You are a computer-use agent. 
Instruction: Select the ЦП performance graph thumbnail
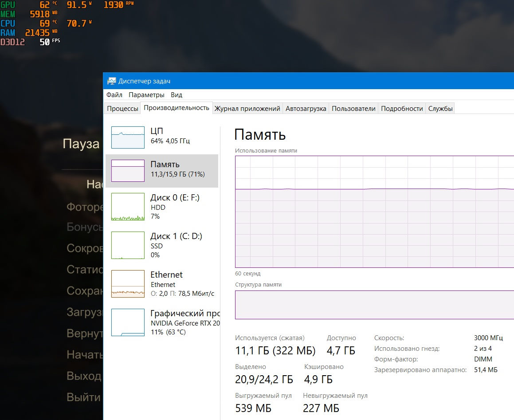[x=128, y=137]
